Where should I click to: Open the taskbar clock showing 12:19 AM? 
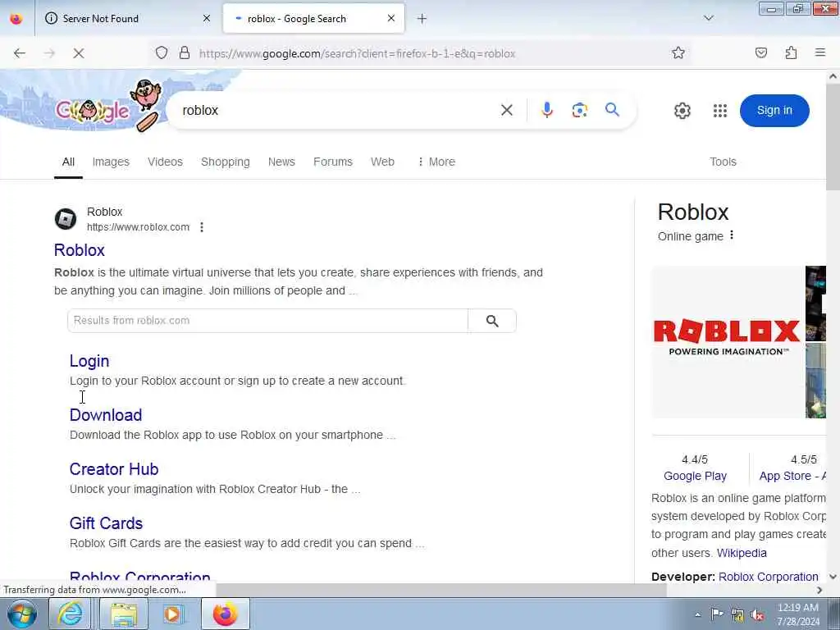coord(798,614)
